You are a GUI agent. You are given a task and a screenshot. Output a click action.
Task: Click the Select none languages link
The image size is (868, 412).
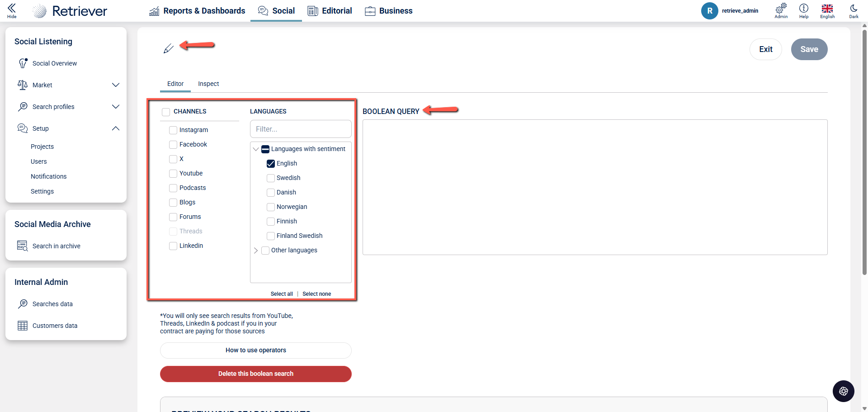tap(316, 294)
